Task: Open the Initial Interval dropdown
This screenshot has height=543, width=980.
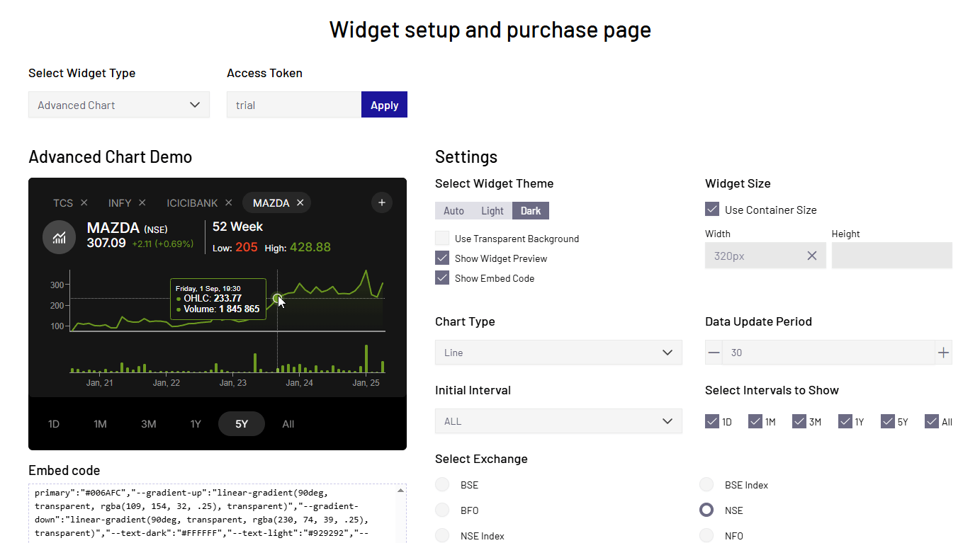Action: 558,421
